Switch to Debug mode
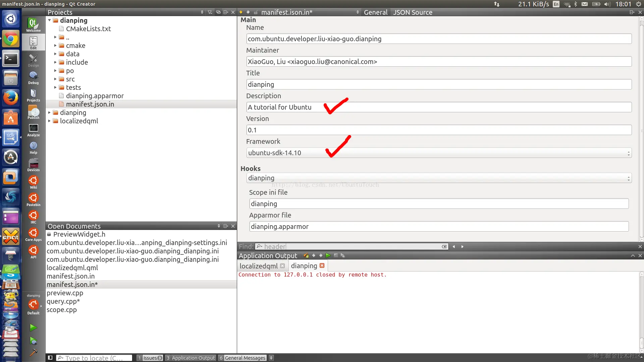The height and width of the screenshot is (362, 644). (x=33, y=77)
